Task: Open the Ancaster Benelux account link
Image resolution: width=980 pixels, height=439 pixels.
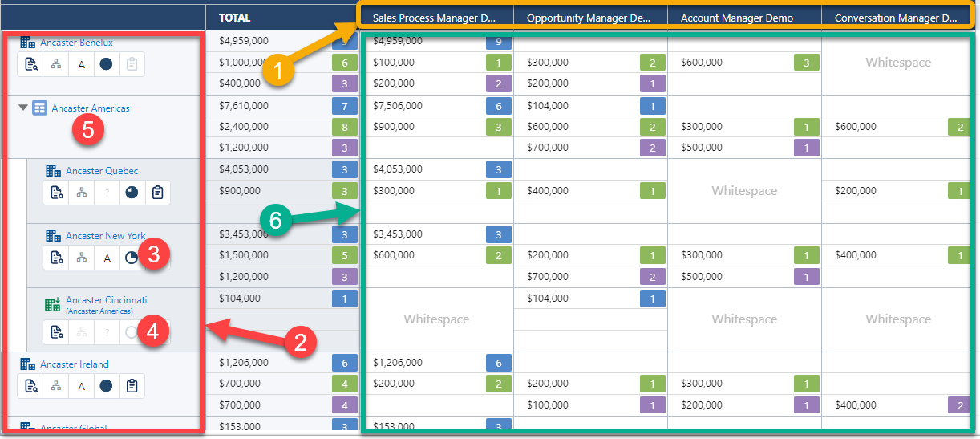Action: (x=76, y=43)
